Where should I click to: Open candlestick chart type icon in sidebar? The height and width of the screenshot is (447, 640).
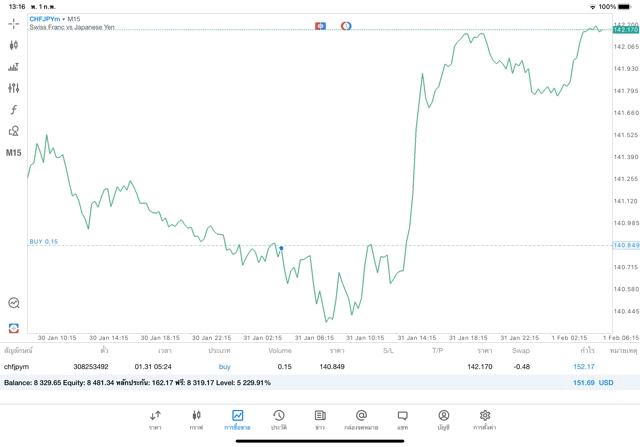(13, 45)
